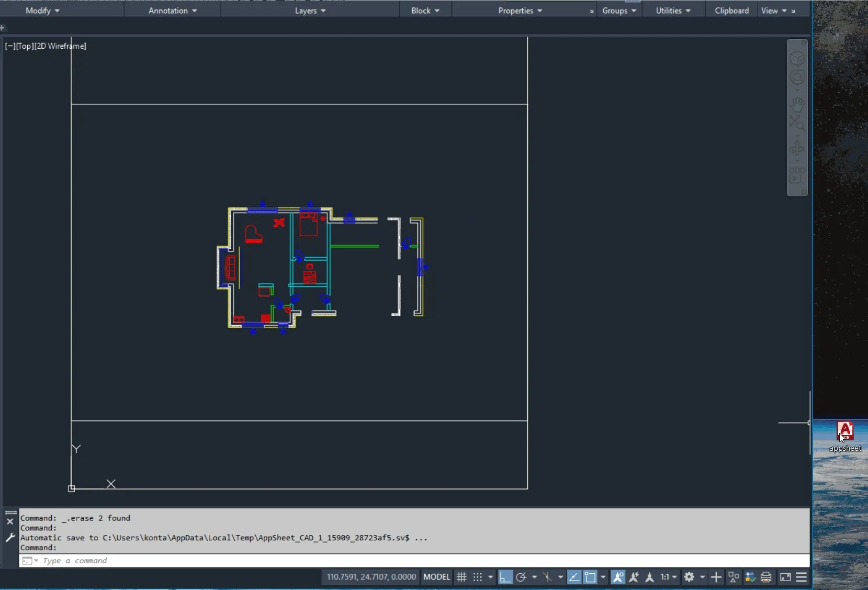Activate the Zoom Extents navigation tool
Viewport: 868px width, 590px height.
(x=797, y=123)
